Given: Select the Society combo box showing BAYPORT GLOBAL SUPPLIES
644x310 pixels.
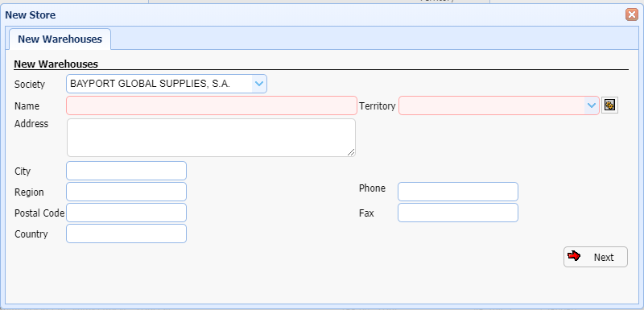Looking at the screenshot, I should coord(167,84).
